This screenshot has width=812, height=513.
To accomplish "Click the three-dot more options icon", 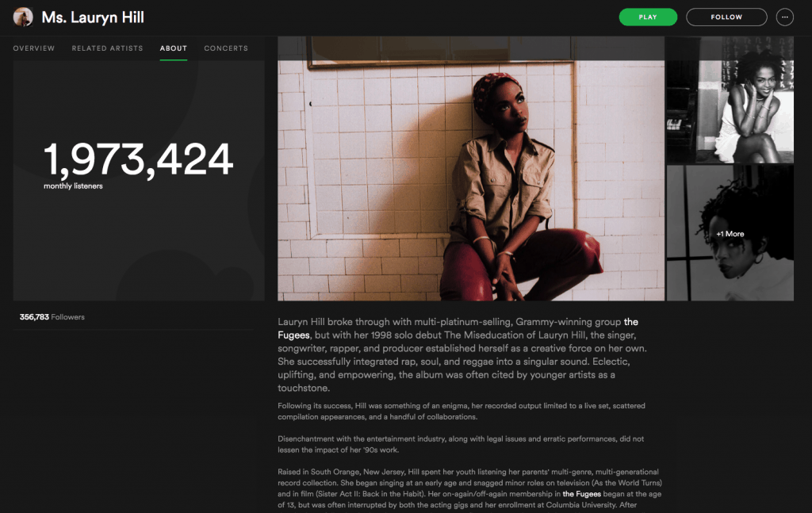I will pyautogui.click(x=784, y=17).
